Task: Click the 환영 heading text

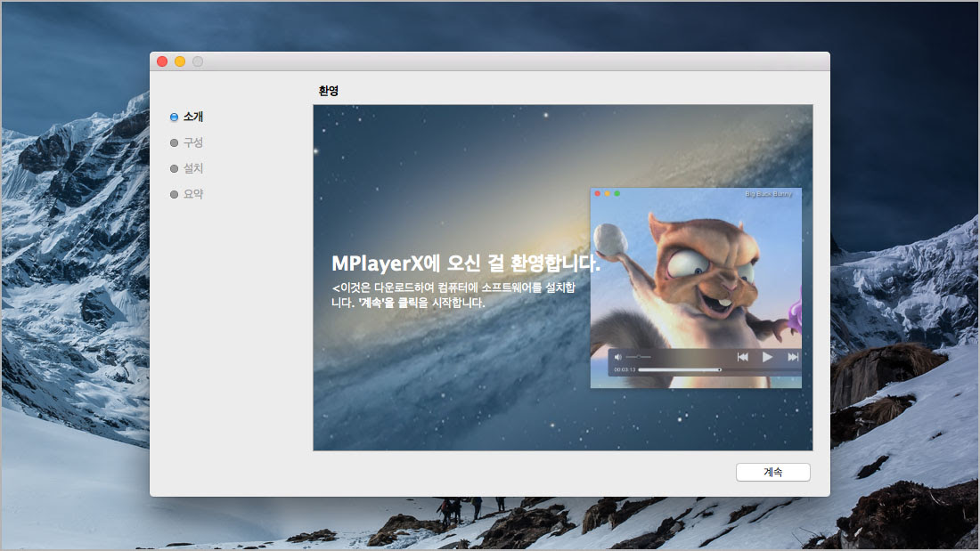Action: point(328,91)
